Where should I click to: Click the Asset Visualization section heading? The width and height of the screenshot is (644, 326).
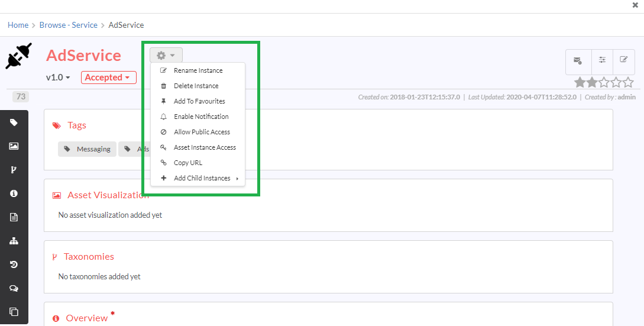pyautogui.click(x=108, y=195)
